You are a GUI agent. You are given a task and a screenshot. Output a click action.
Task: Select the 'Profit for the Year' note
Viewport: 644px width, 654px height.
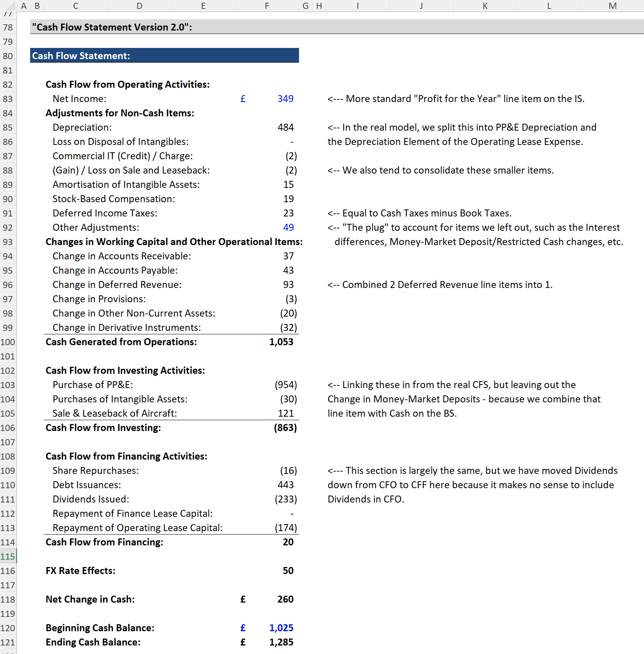456,99
